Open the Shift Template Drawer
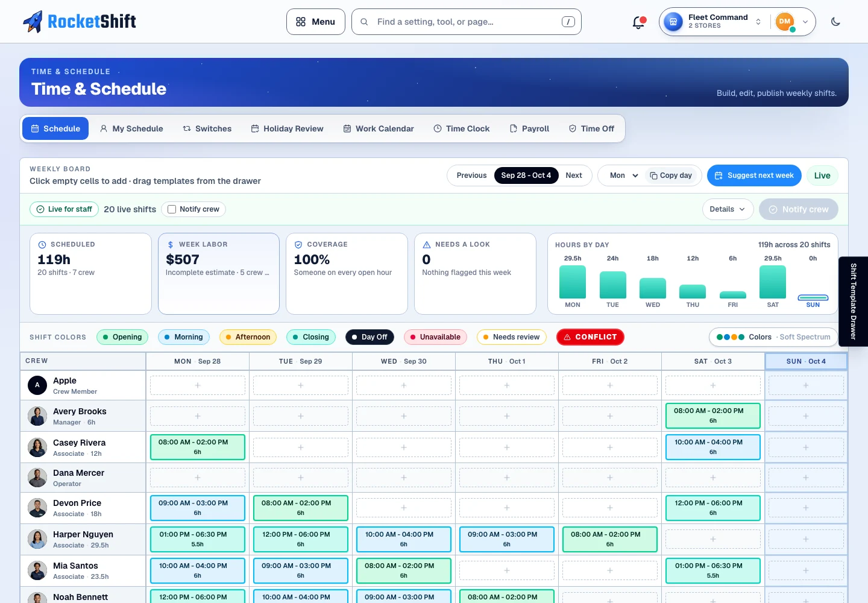The image size is (868, 603). coord(853,301)
